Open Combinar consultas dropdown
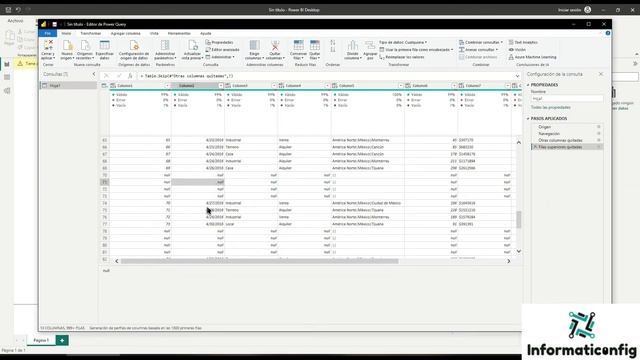The image size is (640, 360). coord(481,42)
